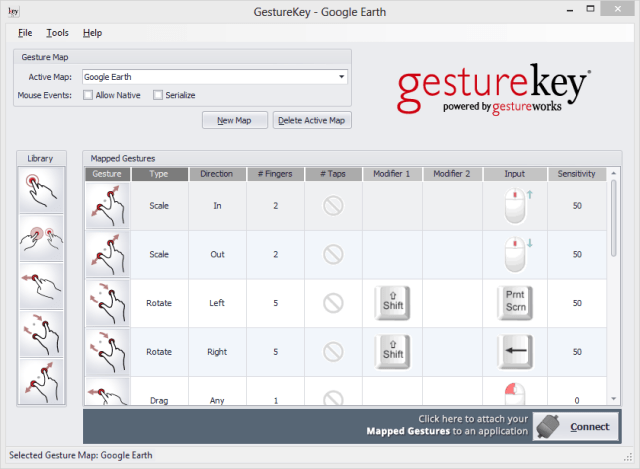Select the drag gesture in Library
640x469 pixels.
coord(41,286)
